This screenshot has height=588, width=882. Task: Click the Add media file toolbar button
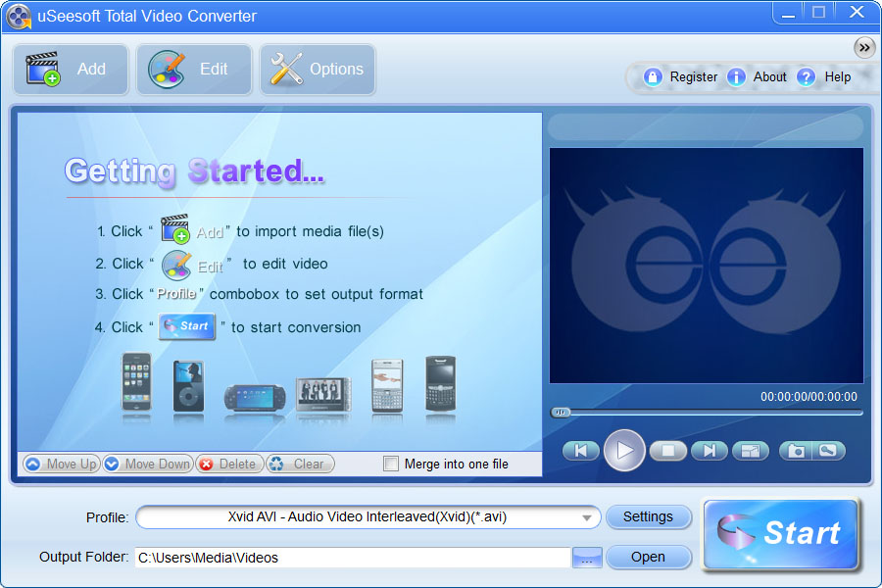pos(71,70)
